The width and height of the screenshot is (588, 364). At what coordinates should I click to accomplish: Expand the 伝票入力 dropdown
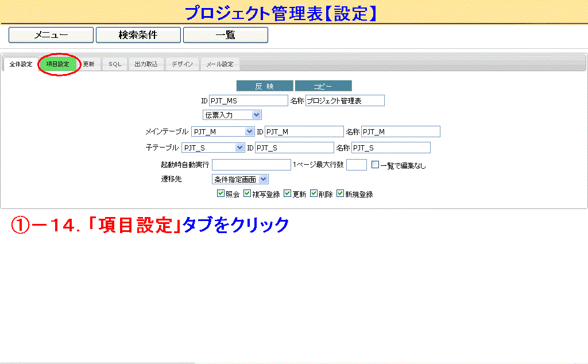pos(232,115)
